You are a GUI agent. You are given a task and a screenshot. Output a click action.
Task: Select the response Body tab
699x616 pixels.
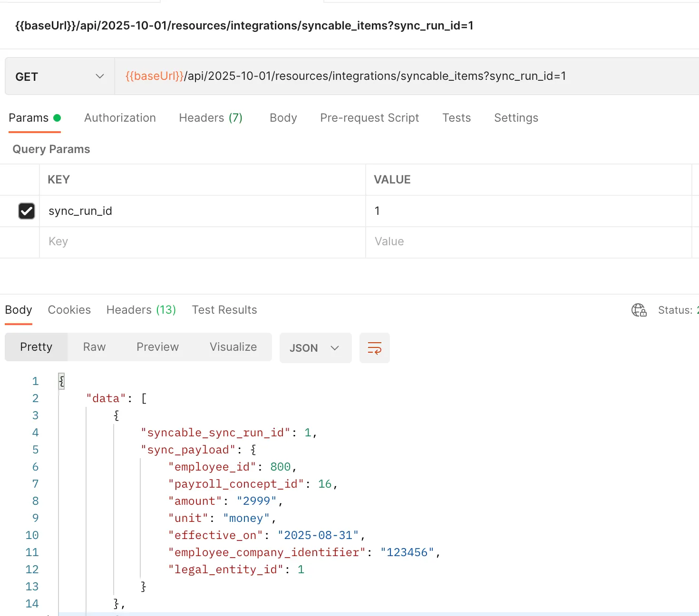(19, 310)
